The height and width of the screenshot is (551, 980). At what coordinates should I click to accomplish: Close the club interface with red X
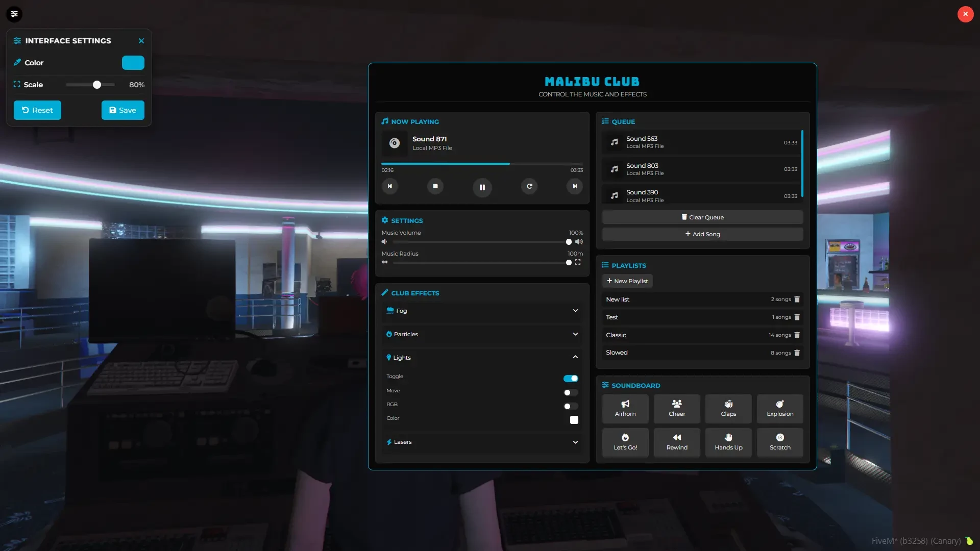[965, 14]
